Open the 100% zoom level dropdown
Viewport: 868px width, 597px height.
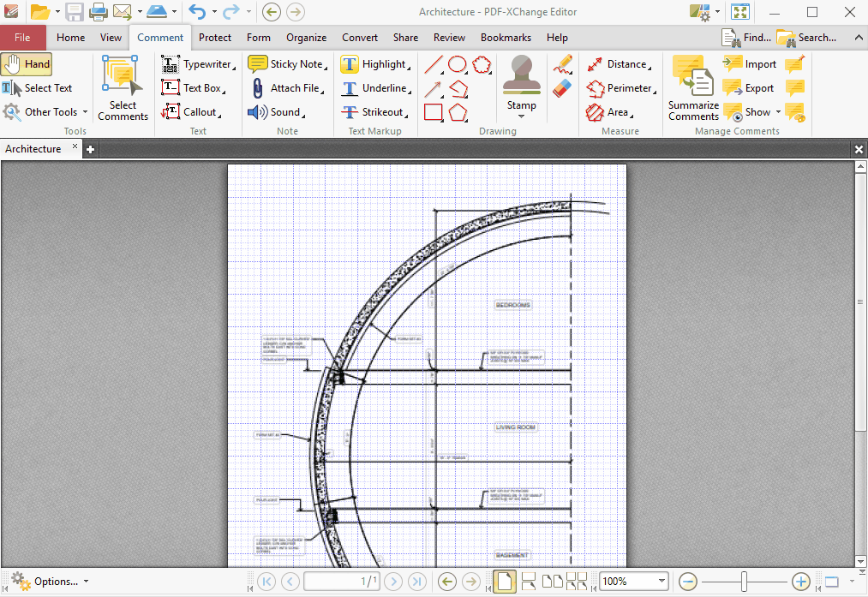[x=661, y=582]
